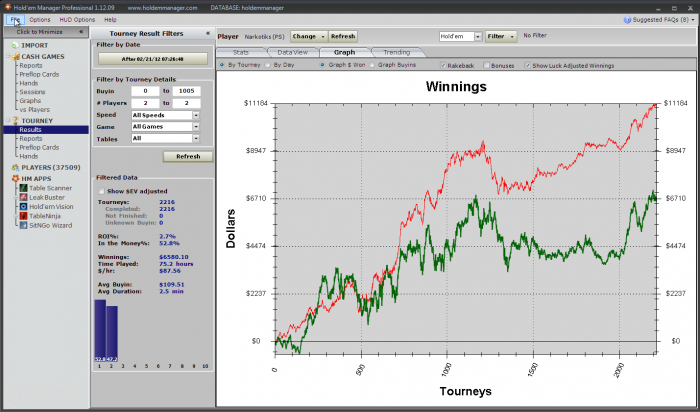Open Suggested FAQs help icon

tap(627, 20)
